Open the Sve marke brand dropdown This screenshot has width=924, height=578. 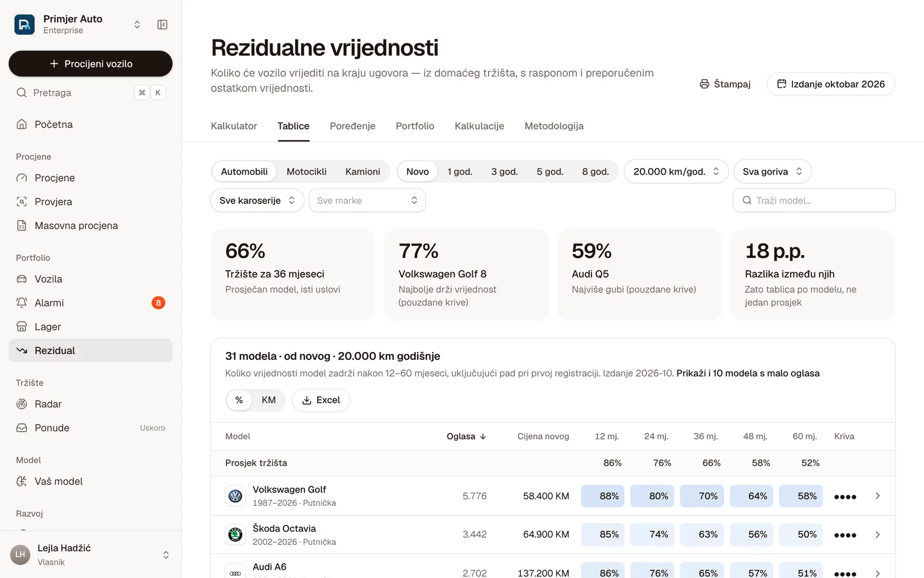[x=367, y=201]
